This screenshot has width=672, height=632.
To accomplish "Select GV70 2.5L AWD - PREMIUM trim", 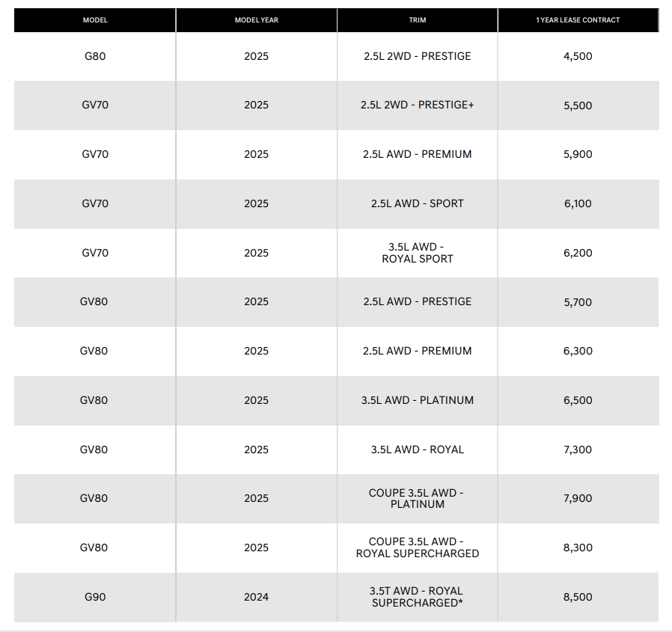I will [x=418, y=154].
